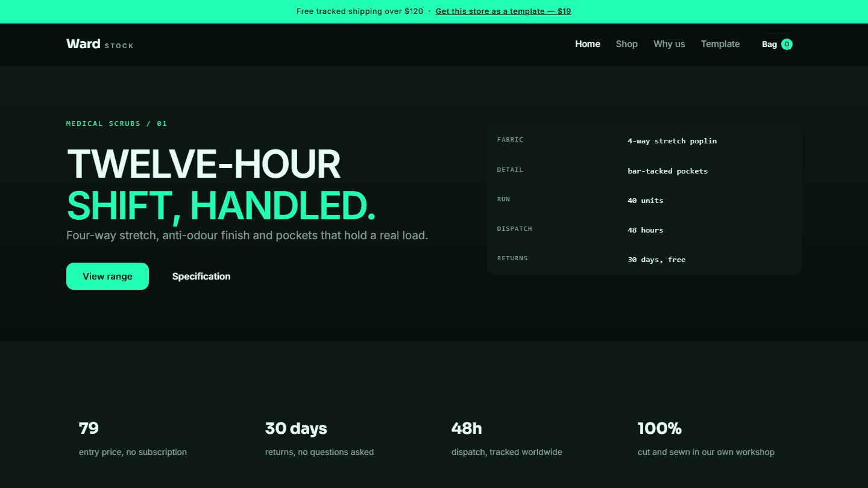Select the '40 units' value

click(x=646, y=200)
